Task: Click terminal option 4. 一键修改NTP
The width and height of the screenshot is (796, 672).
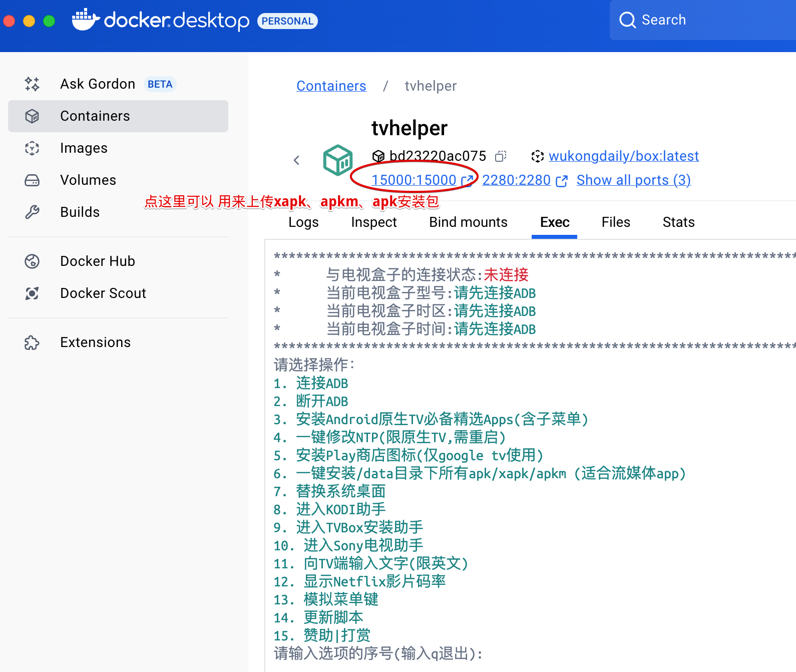Action: (x=389, y=438)
